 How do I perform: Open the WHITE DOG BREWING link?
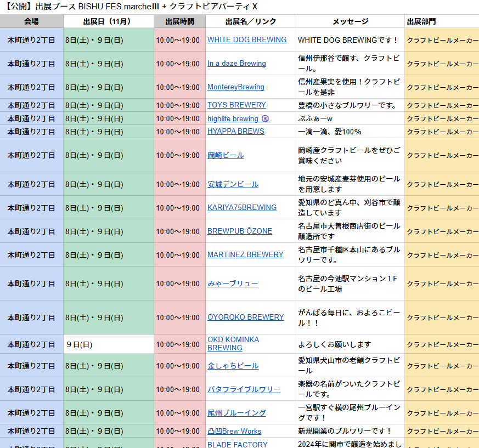pos(246,39)
